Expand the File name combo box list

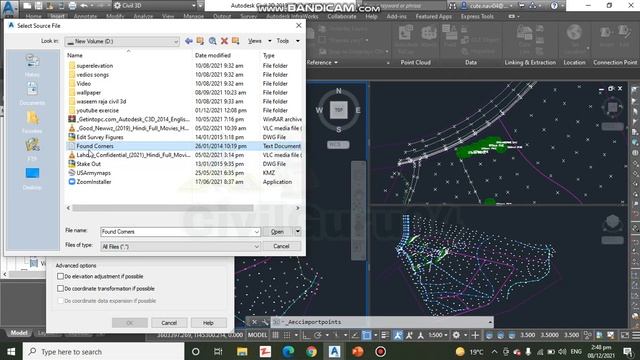[x=256, y=232]
